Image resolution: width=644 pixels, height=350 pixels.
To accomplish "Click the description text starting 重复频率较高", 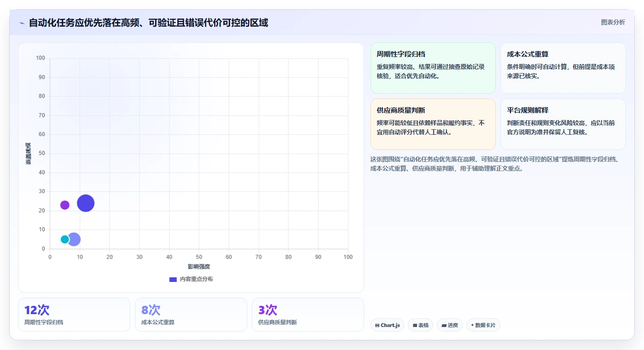I will [430, 71].
